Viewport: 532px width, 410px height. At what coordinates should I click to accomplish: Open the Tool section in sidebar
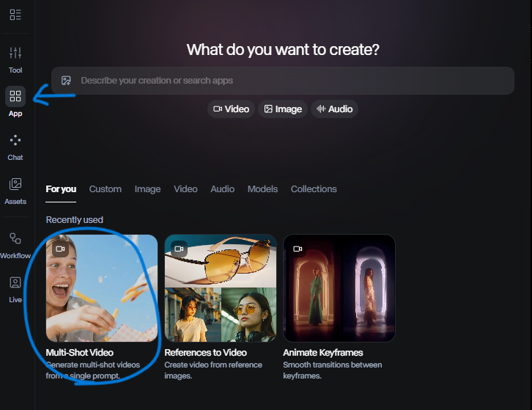[x=15, y=60]
